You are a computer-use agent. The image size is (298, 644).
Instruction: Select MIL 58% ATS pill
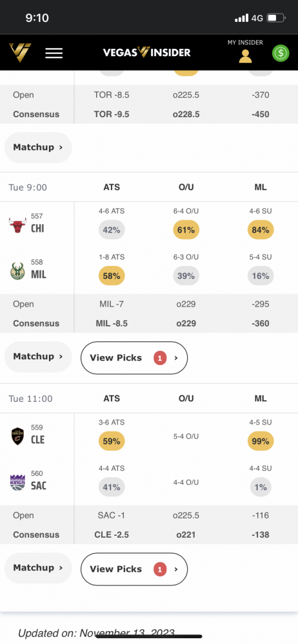[x=112, y=276]
